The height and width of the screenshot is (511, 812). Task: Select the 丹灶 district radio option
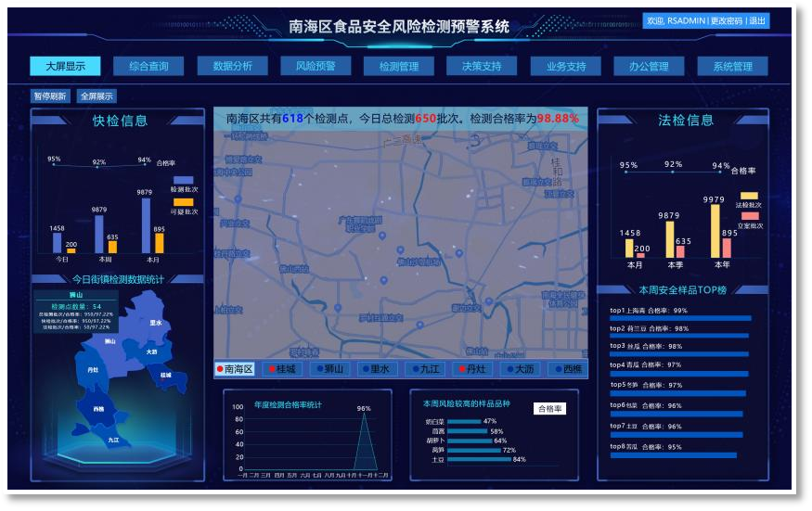472,369
